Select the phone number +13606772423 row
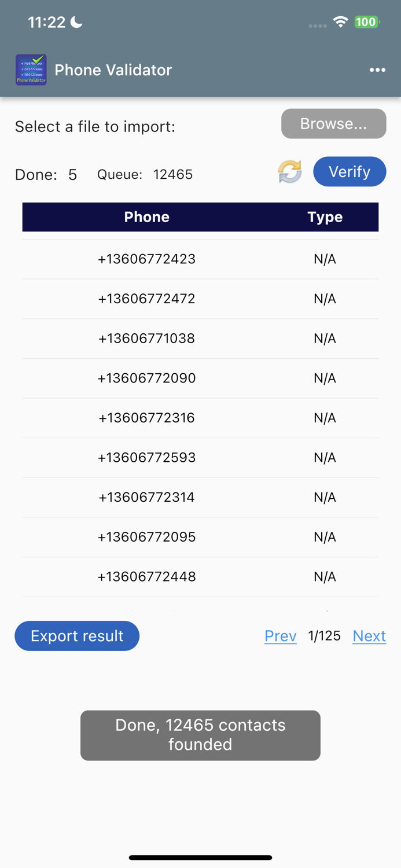Screen dimensions: 401x868 (146, 259)
